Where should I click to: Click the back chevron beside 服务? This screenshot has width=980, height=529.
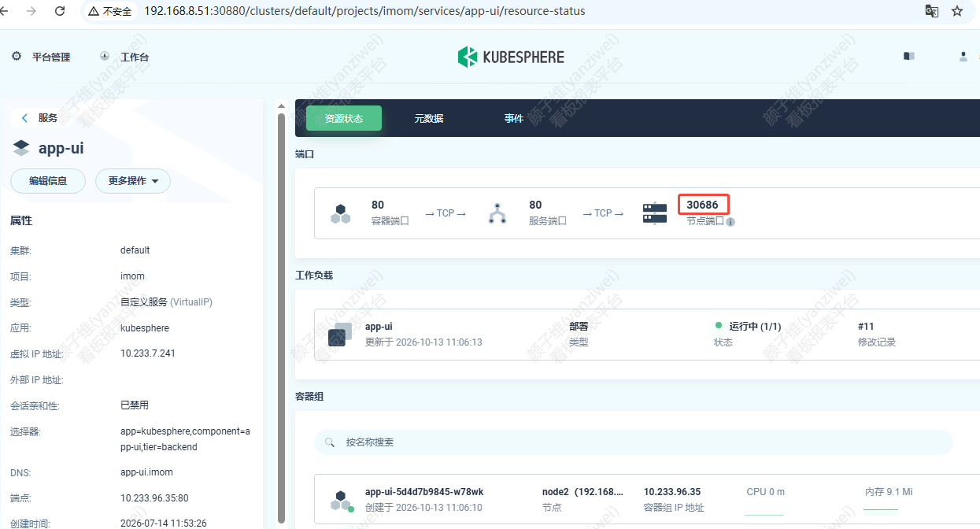(24, 118)
